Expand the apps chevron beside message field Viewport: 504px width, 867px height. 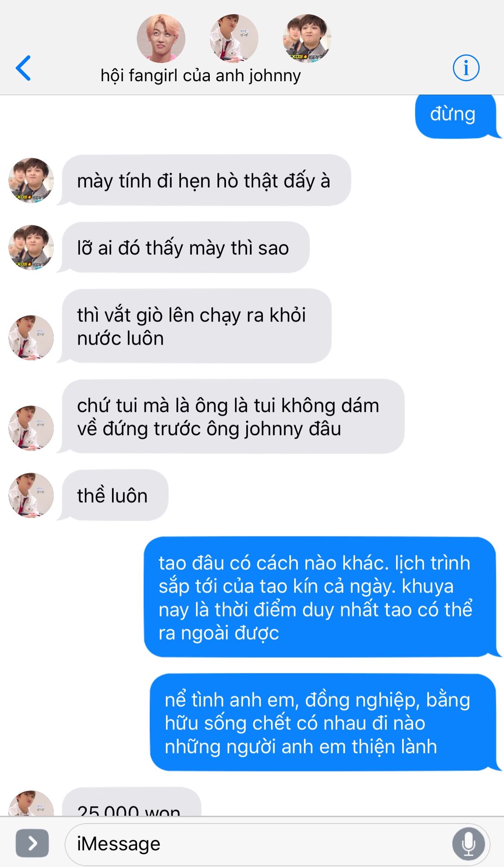point(32,843)
